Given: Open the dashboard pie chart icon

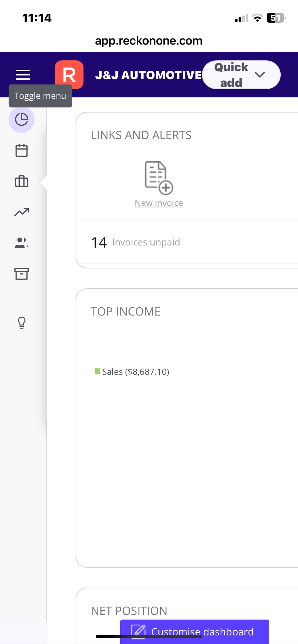Looking at the screenshot, I should 22,119.
